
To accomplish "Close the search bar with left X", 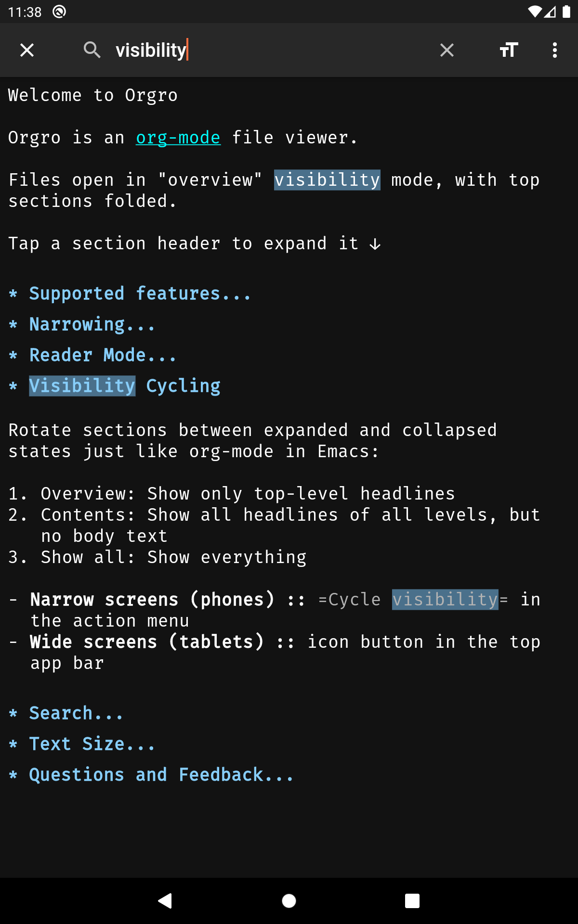I will click(27, 50).
